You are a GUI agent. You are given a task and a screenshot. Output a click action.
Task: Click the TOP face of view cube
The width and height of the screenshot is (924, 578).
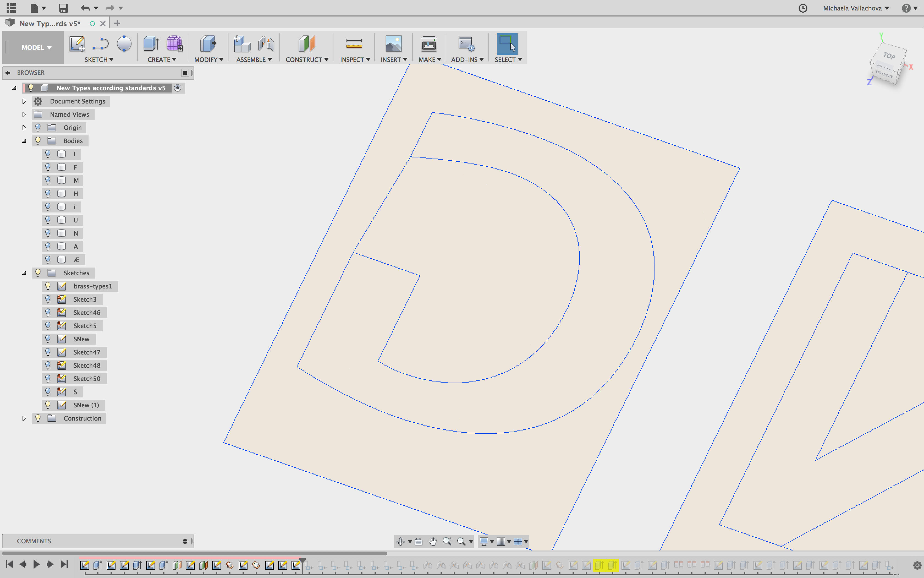[890, 56]
